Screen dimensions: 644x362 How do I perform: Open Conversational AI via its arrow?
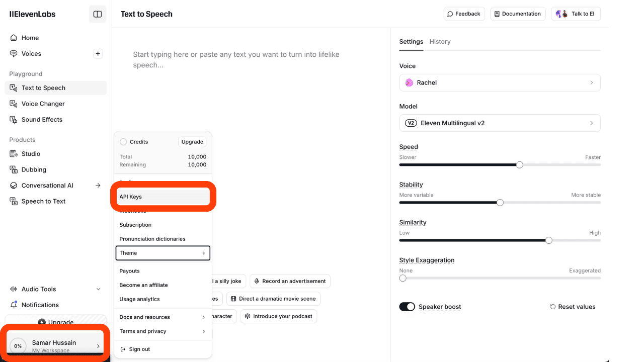[x=98, y=186]
